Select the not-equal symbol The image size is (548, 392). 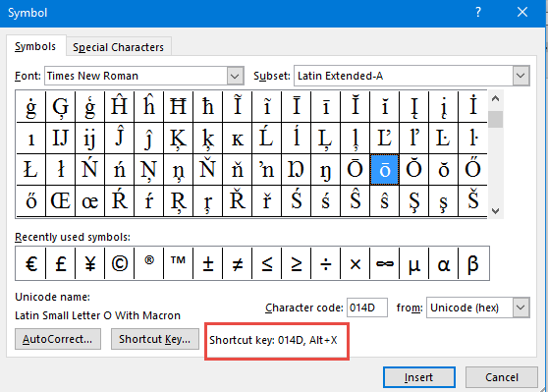[238, 263]
